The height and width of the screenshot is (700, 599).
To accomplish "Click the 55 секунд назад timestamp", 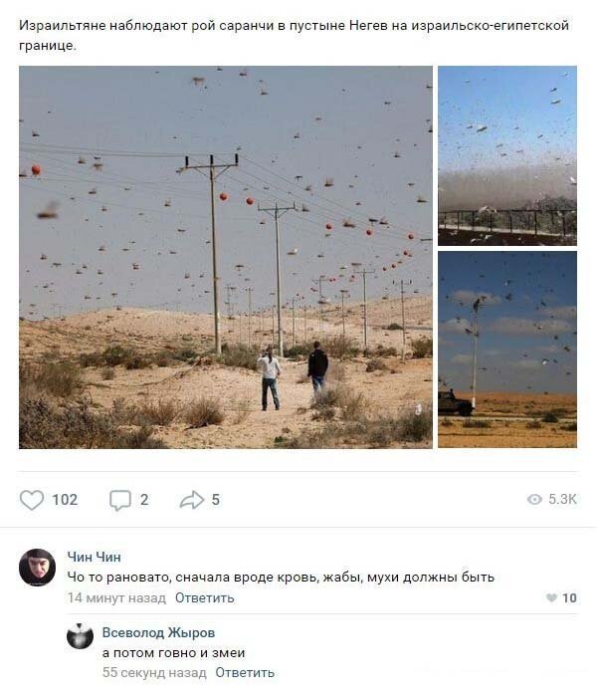I will coord(155,674).
